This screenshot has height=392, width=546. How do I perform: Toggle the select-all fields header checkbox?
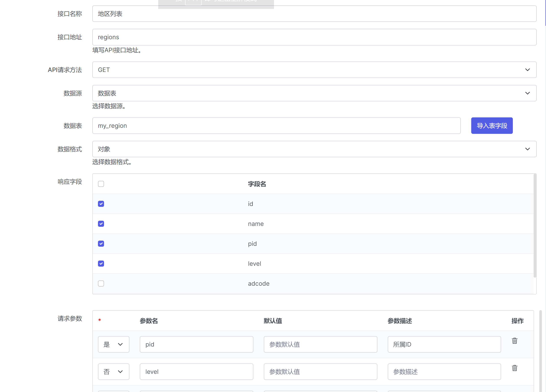[x=101, y=184]
